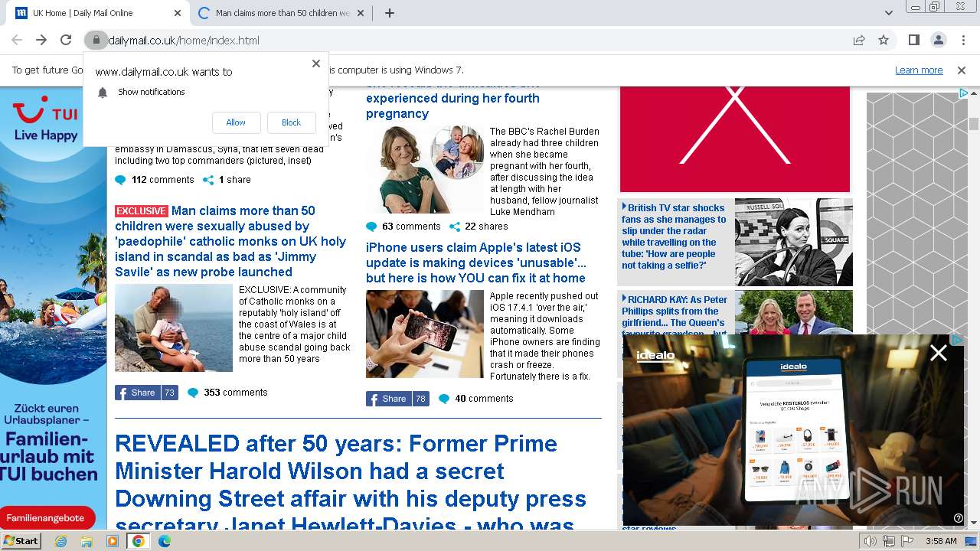Open the woman on tube thumbnail
The width and height of the screenshot is (980, 551).
794,243
